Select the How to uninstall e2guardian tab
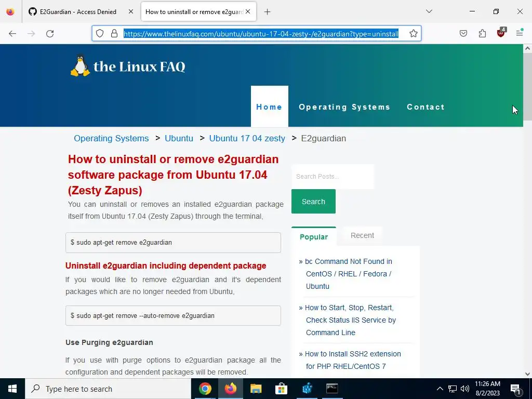 [x=194, y=11]
